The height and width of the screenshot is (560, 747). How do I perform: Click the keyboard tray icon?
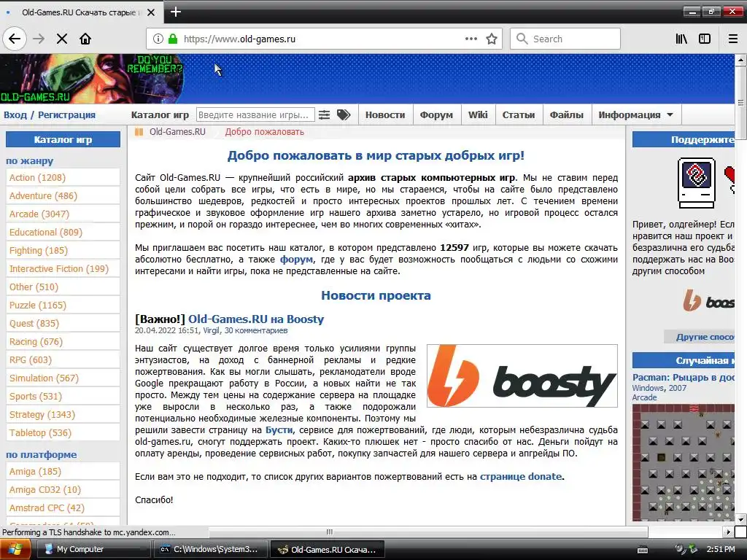click(643, 550)
